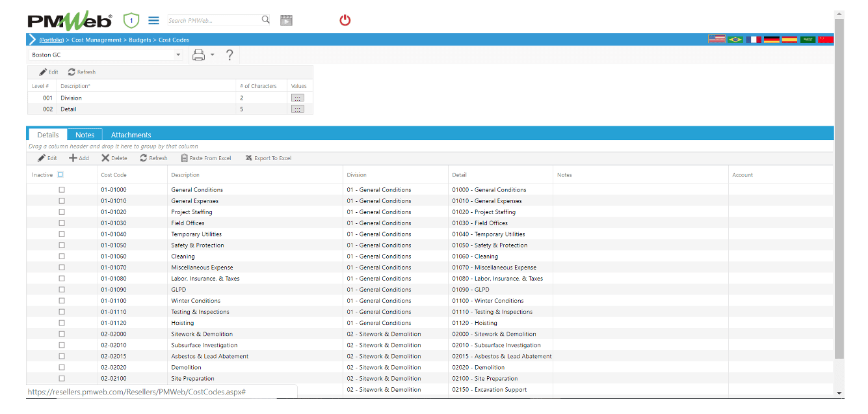Viewport: 868px width, 414px height.
Task: Click Refresh in the cost codes toolbar
Action: (153, 158)
